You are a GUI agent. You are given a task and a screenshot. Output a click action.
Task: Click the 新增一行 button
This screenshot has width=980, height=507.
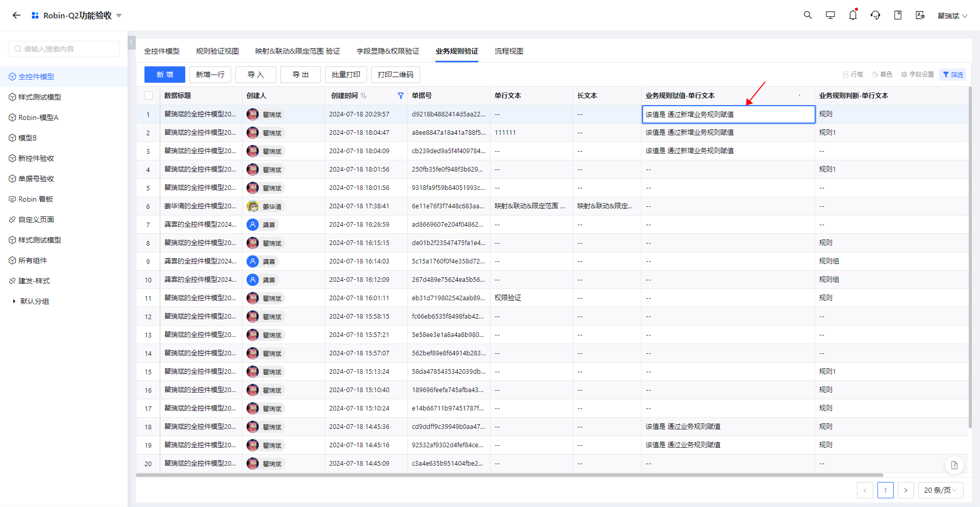210,75
